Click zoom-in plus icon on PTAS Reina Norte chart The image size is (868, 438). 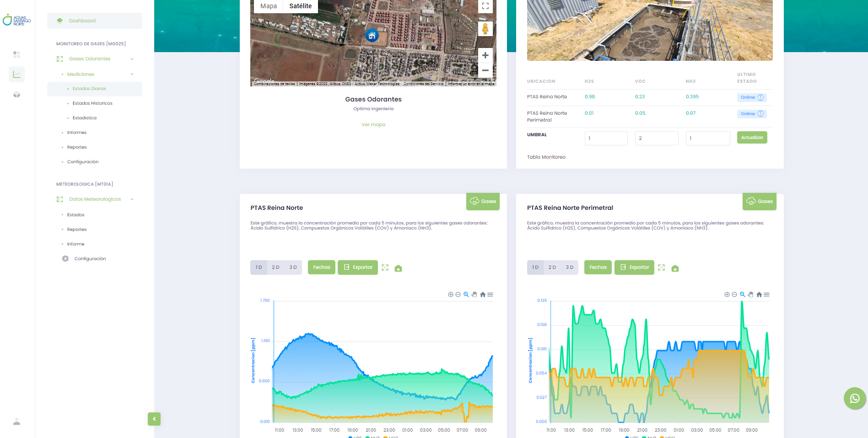tap(451, 294)
